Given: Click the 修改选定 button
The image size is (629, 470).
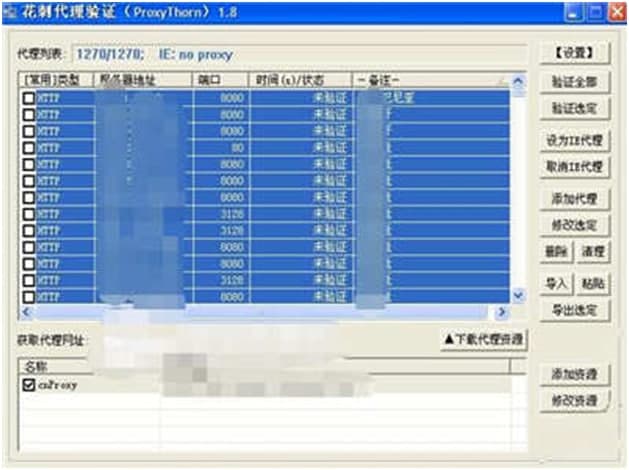Looking at the screenshot, I should 574,225.
